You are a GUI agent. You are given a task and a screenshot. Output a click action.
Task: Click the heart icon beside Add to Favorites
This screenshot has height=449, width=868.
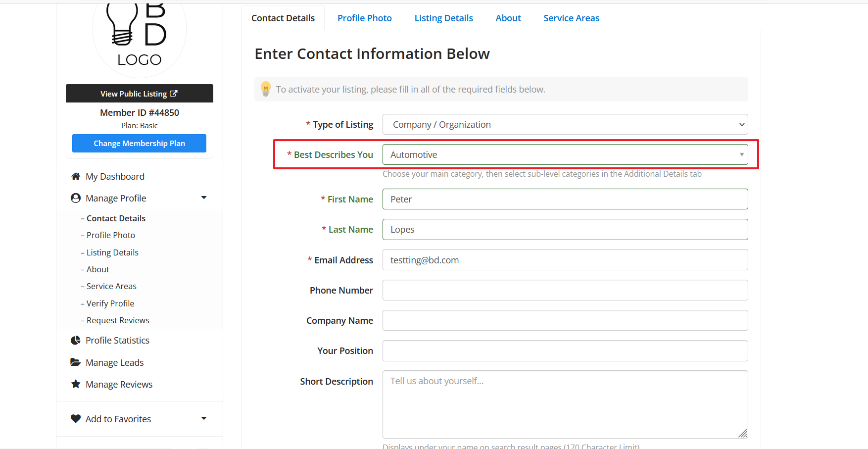coord(76,419)
